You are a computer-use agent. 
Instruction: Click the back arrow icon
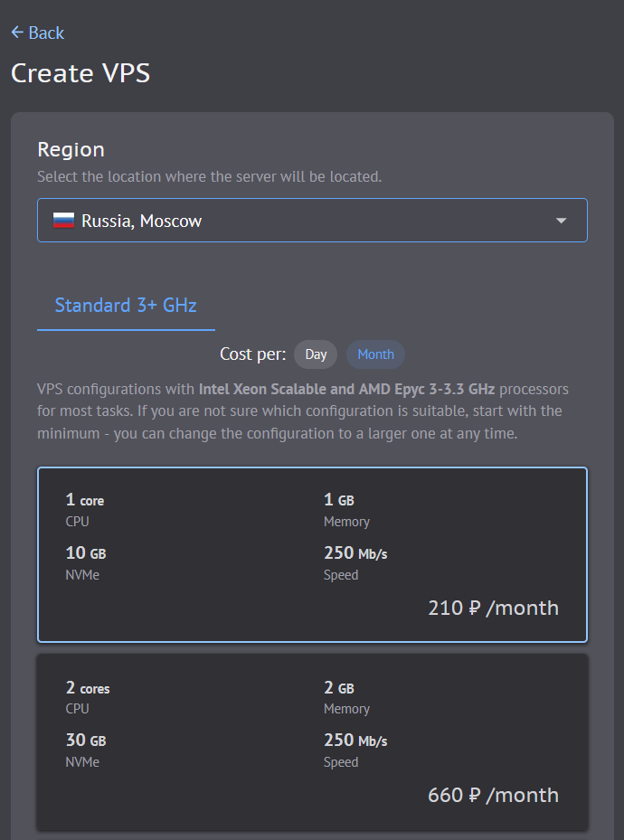(17, 33)
